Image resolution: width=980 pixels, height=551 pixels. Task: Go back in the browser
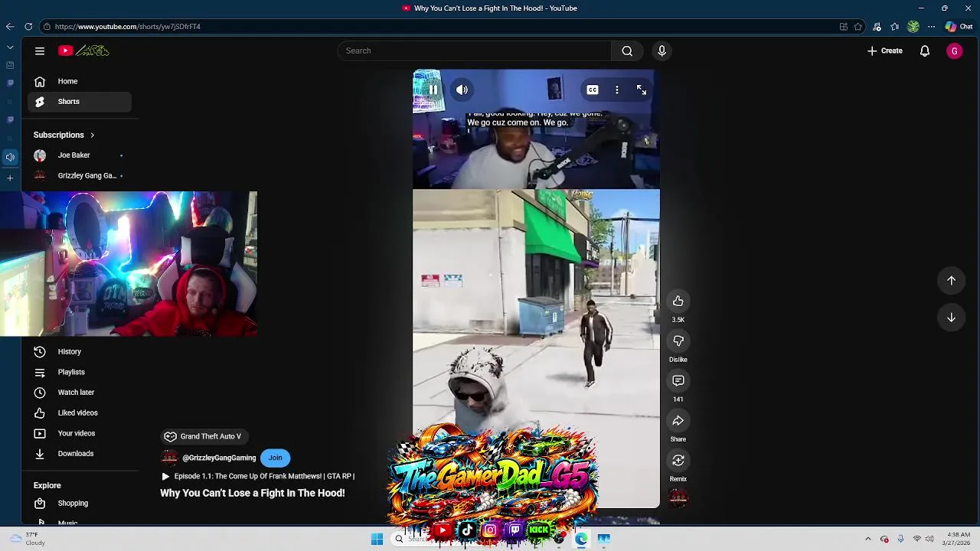[10, 26]
